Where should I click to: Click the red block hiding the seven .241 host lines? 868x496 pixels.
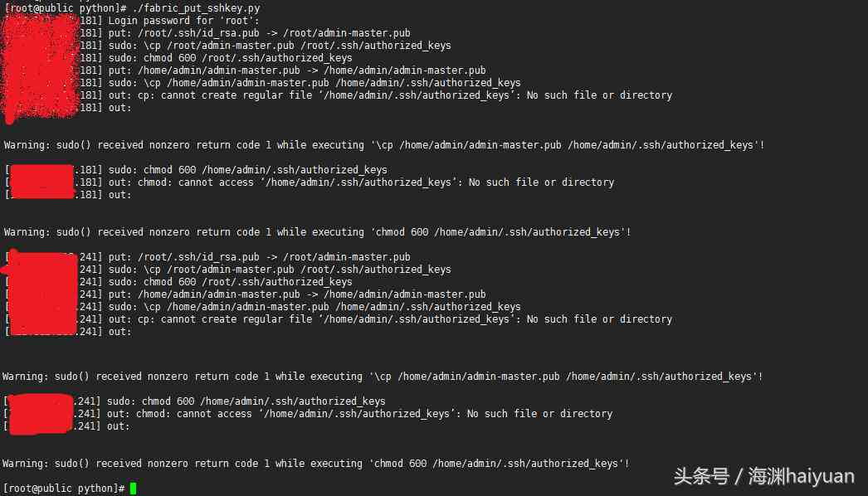coord(40,294)
